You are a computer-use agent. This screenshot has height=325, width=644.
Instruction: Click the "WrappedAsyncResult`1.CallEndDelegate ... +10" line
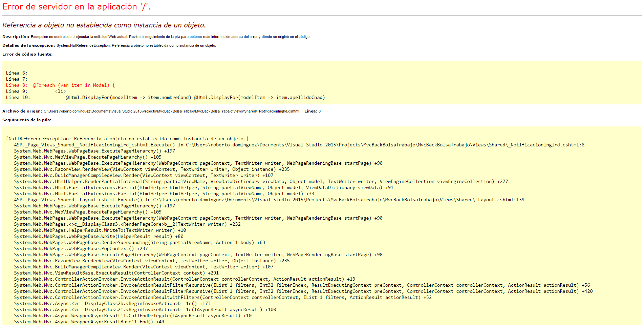point(133,316)
